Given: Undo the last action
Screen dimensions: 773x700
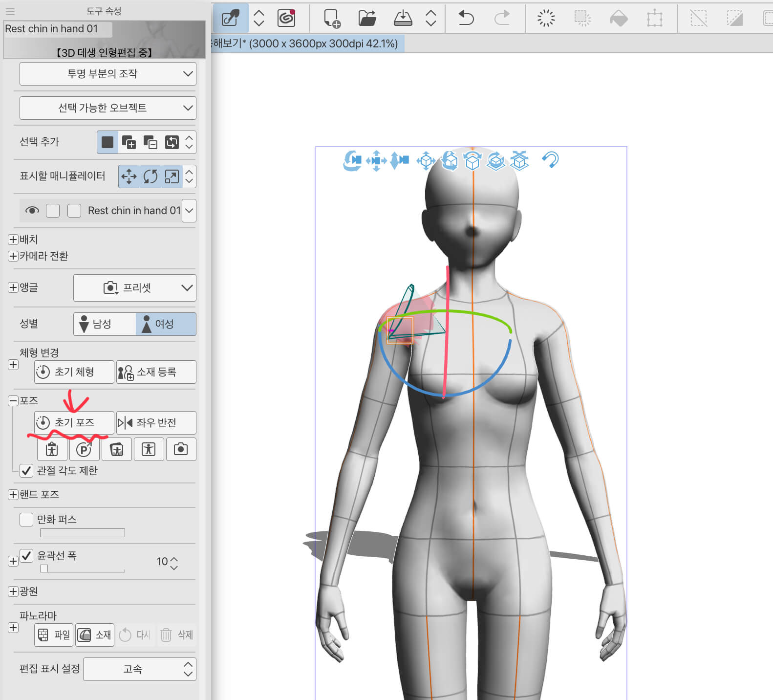Looking at the screenshot, I should tap(466, 18).
